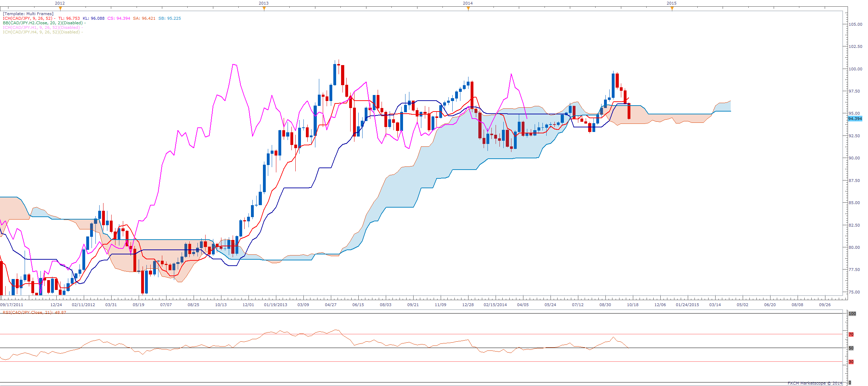Image resolution: width=868 pixels, height=386 pixels.
Task: Select the TL: 96.753 value
Action: click(69, 18)
